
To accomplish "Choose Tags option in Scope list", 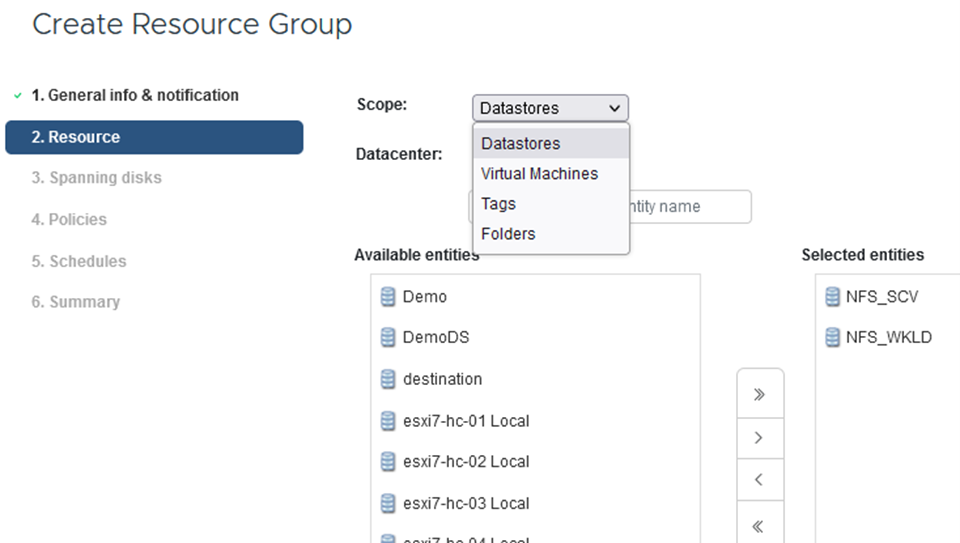I will pyautogui.click(x=499, y=204).
